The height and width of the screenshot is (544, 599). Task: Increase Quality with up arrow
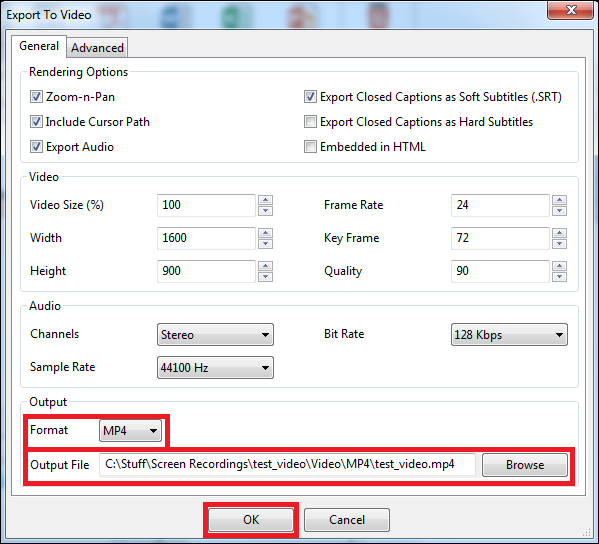[560, 266]
